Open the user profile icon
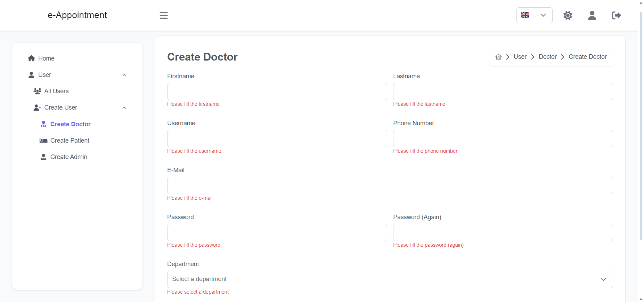This screenshot has width=644, height=302. pyautogui.click(x=592, y=15)
